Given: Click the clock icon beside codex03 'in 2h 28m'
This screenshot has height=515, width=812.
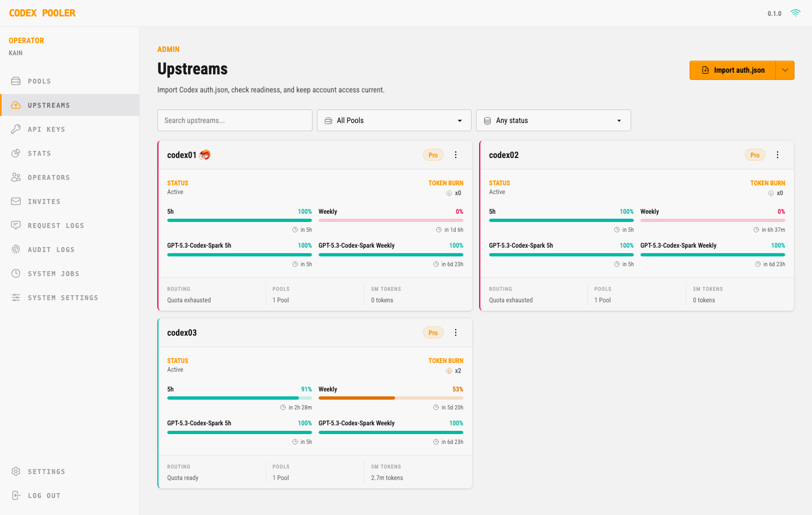Looking at the screenshot, I should [x=283, y=407].
